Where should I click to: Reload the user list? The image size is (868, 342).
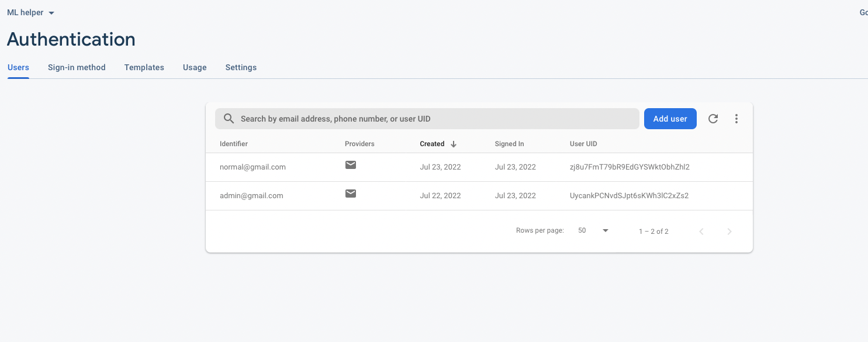(x=713, y=119)
